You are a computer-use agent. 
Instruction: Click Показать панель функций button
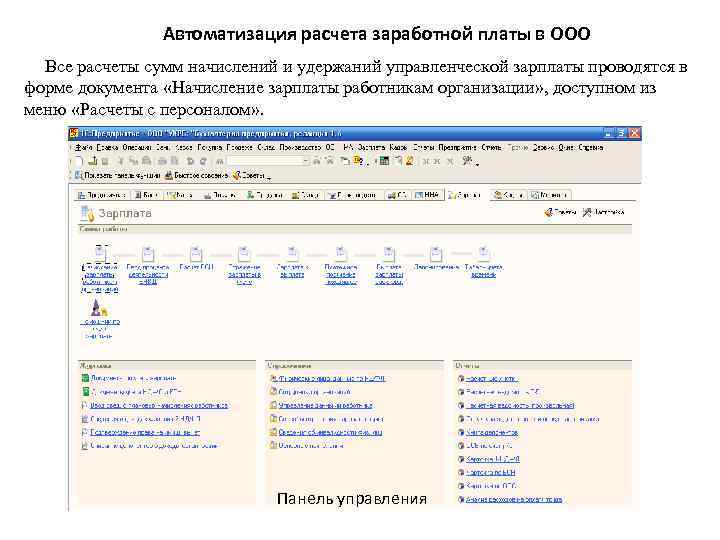click(x=118, y=175)
